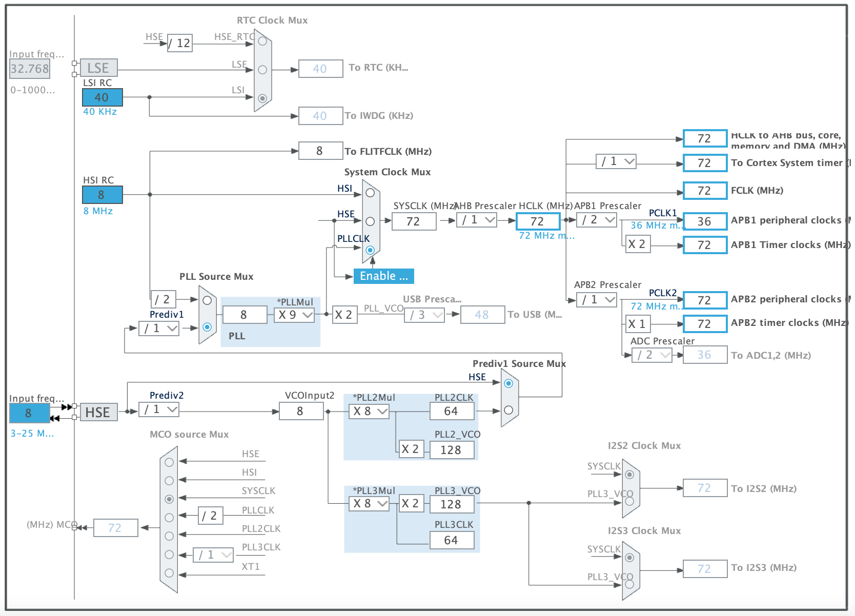Open the AHB Prescaler dropdown
The height and width of the screenshot is (616, 855).
coord(477,220)
